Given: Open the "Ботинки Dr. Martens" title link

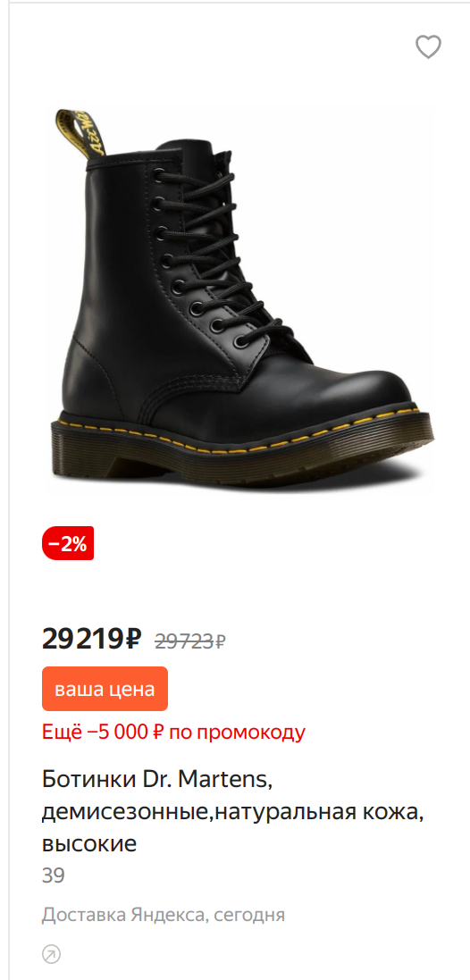Looking at the screenshot, I should pos(156,779).
